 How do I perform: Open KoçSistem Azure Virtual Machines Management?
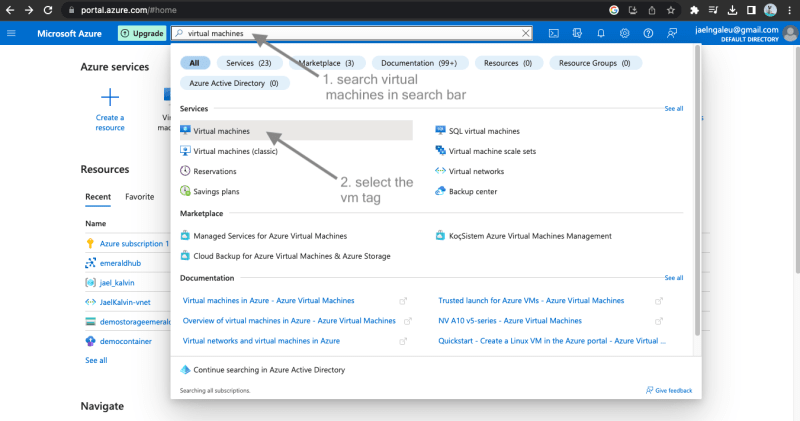coord(530,236)
